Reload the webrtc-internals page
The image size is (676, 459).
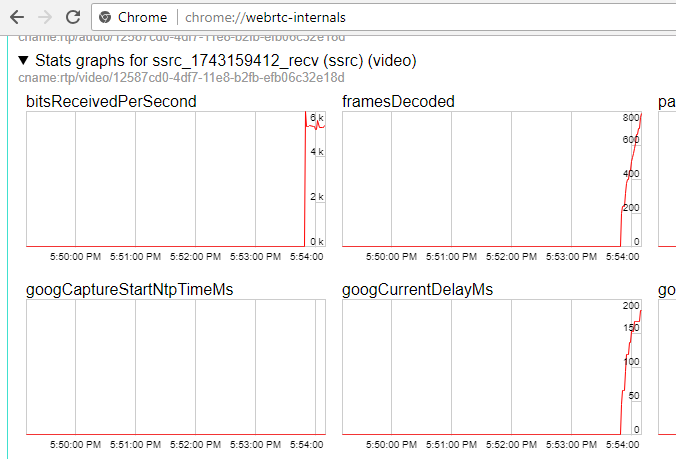72,17
